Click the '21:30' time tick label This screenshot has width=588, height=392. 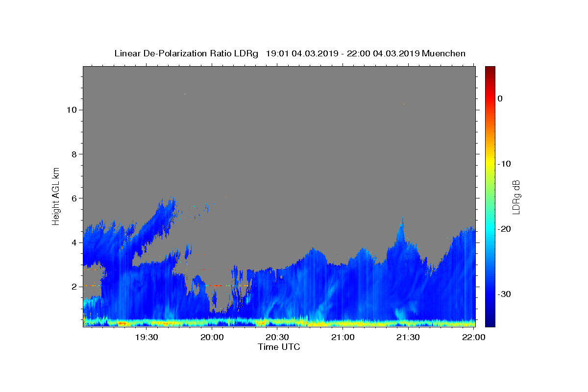coord(408,337)
